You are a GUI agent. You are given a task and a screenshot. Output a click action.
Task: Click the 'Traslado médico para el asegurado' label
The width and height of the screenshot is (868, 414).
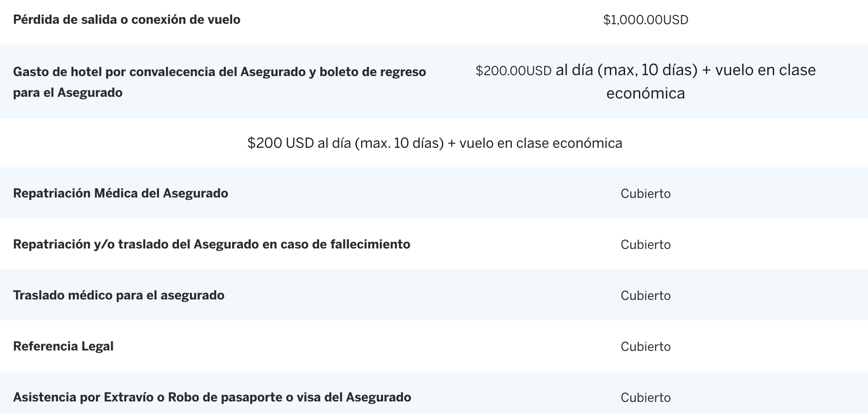tap(119, 295)
